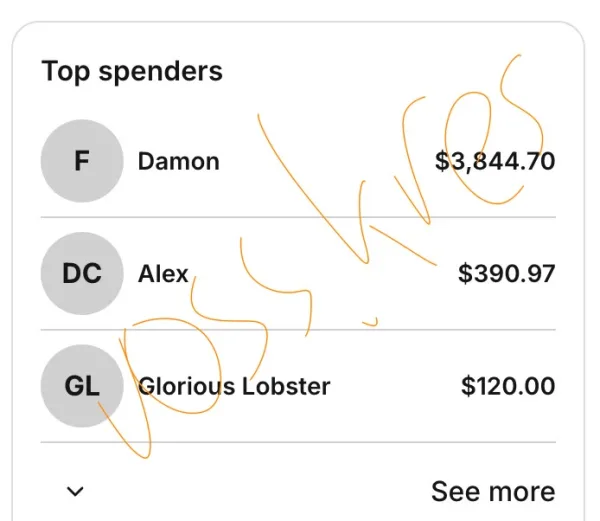Click the gray "F" avatar beside Damon

pos(82,161)
